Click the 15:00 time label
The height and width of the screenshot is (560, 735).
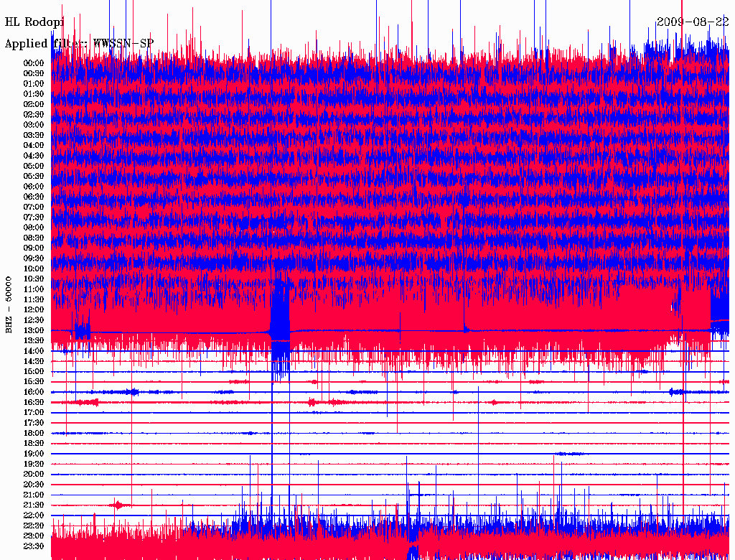coord(33,371)
